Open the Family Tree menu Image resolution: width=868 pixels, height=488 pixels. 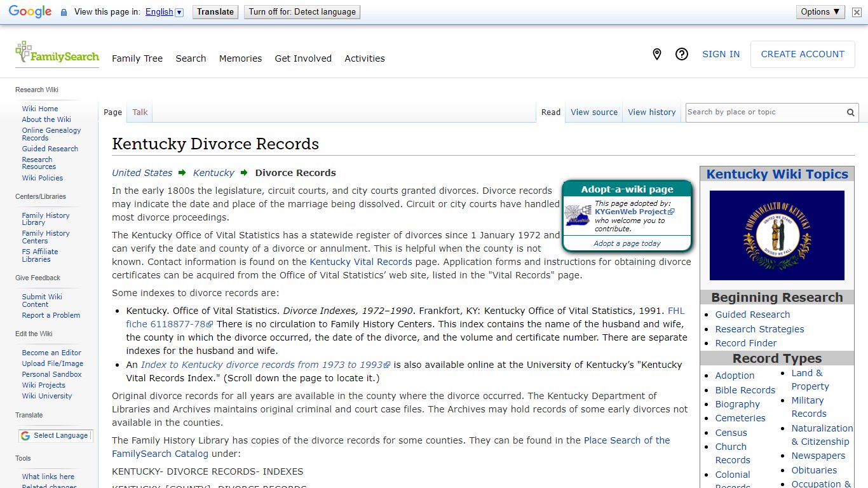[137, 58]
